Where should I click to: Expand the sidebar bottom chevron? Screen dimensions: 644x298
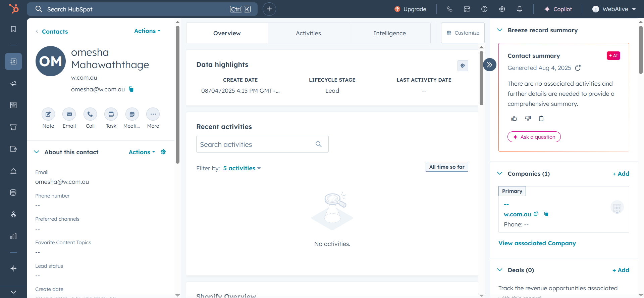pyautogui.click(x=13, y=292)
